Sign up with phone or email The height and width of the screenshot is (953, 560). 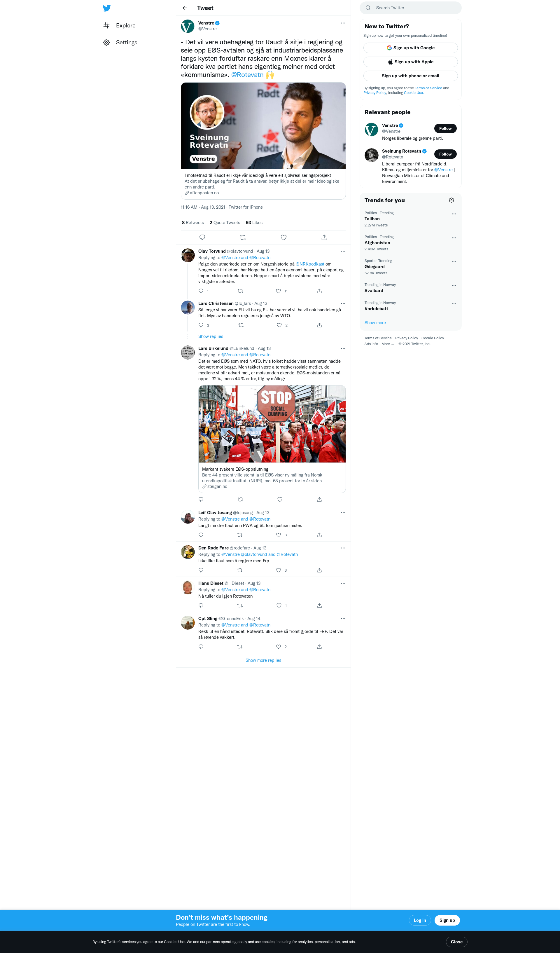410,76
